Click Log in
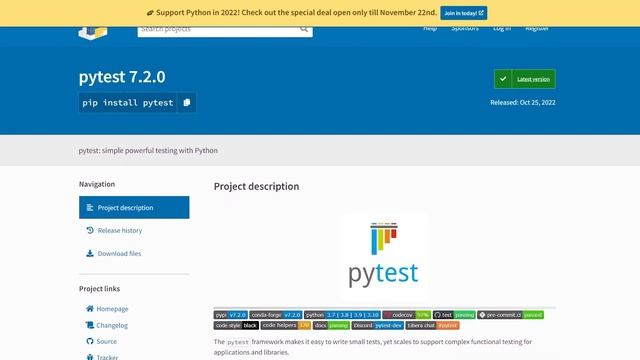The width and height of the screenshot is (640, 360). coord(502,29)
